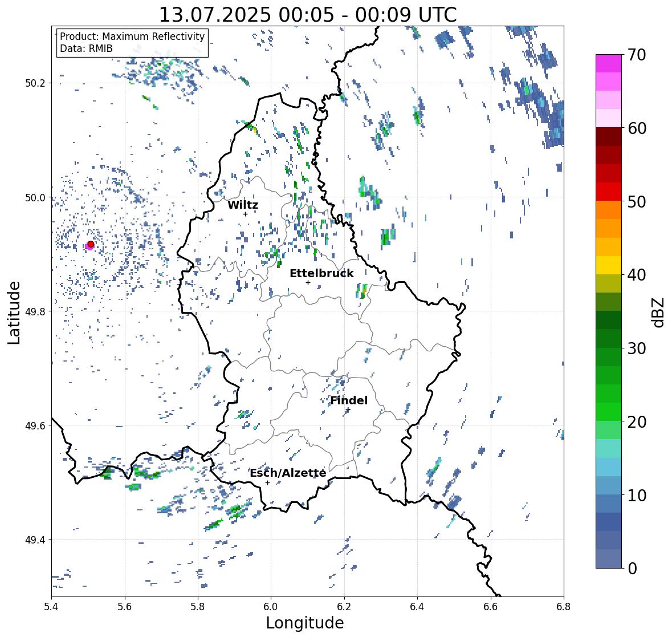Click the red dot marker near longitude 5.5
The height and width of the screenshot is (637, 672).
pyautogui.click(x=91, y=244)
